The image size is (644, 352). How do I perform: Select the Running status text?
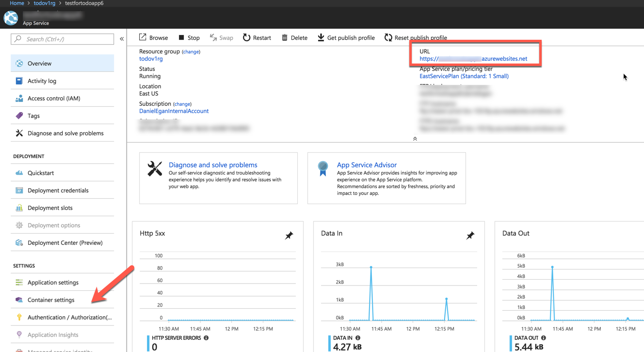[150, 76]
